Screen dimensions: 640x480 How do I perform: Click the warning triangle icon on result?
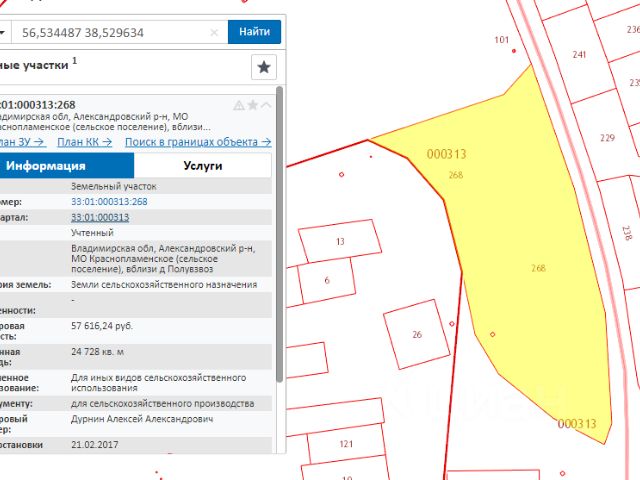[x=238, y=105]
